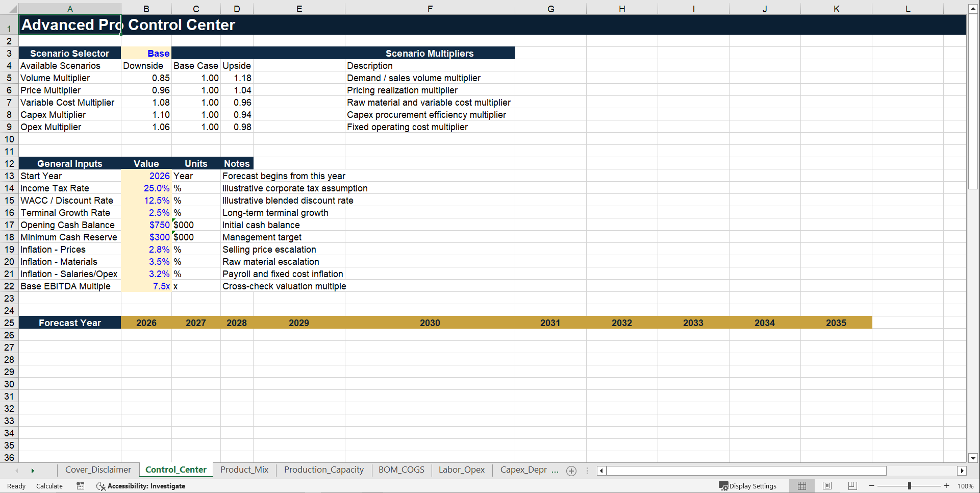980x493 pixels.
Task: Click the 'Cross-check valuation multiple' note
Action: [x=284, y=286]
